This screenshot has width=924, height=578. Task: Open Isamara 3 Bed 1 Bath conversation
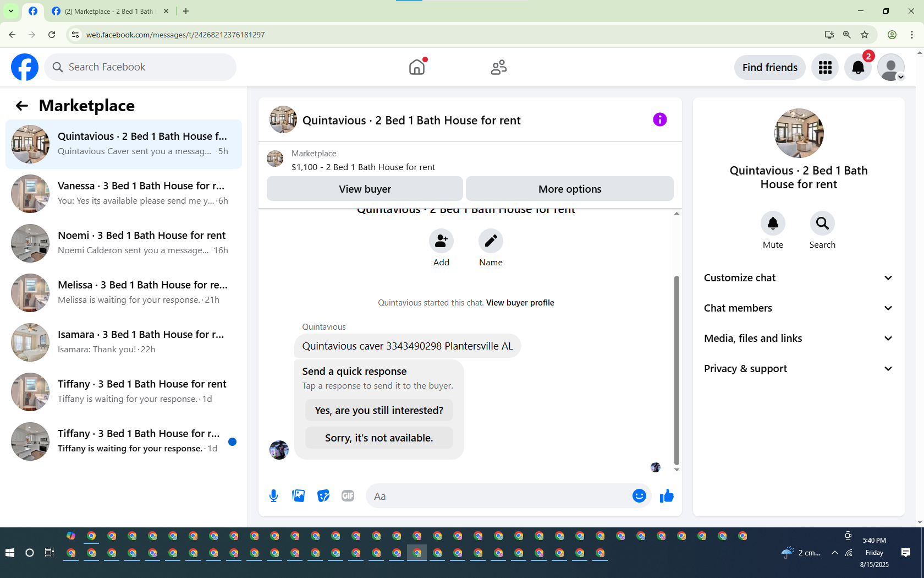(124, 342)
